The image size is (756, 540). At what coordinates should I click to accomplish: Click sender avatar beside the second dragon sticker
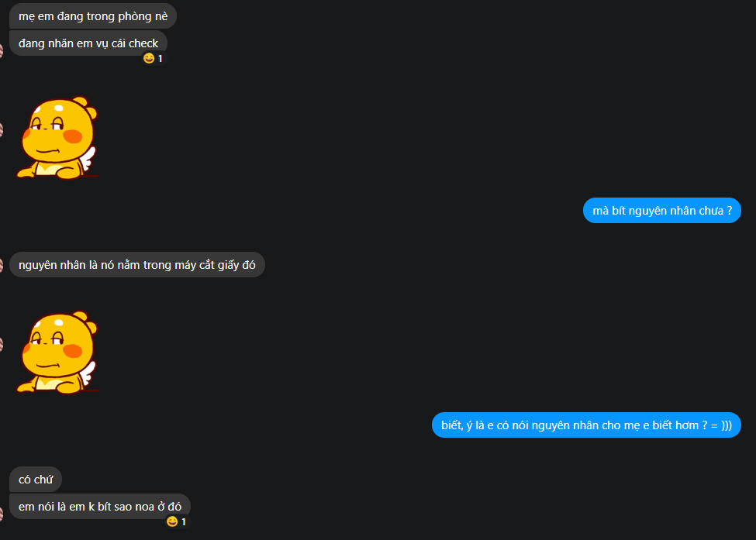(1, 345)
